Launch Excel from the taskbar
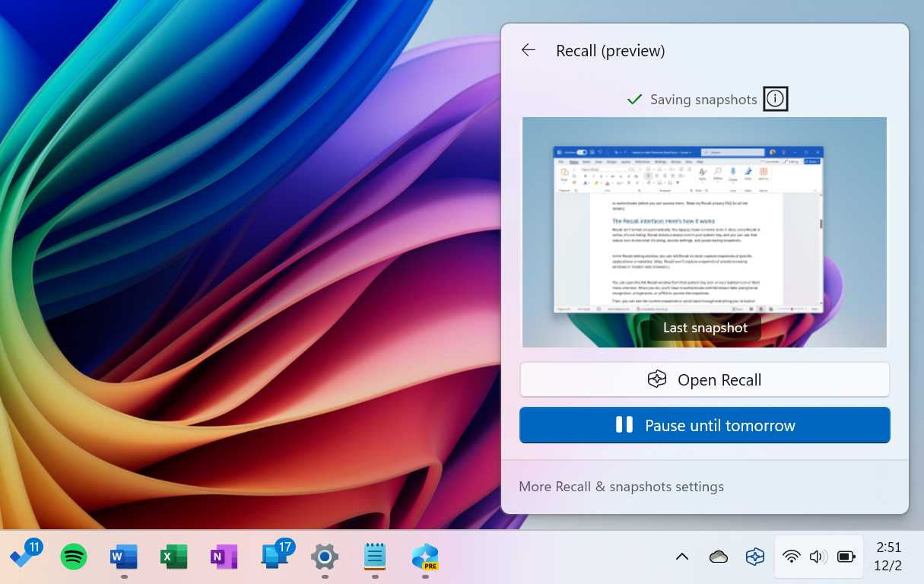 point(173,556)
